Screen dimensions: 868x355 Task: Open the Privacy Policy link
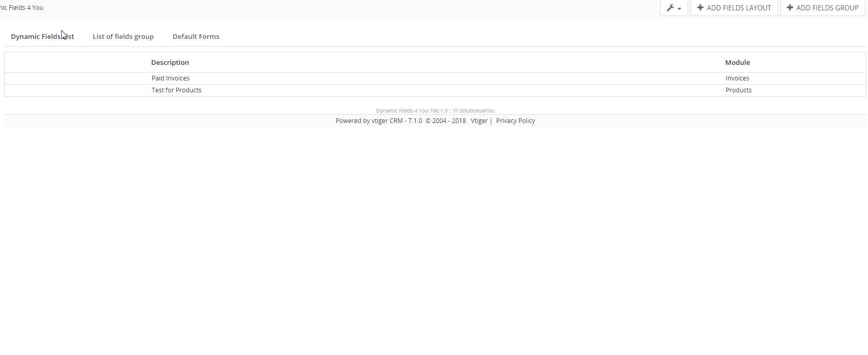click(515, 121)
